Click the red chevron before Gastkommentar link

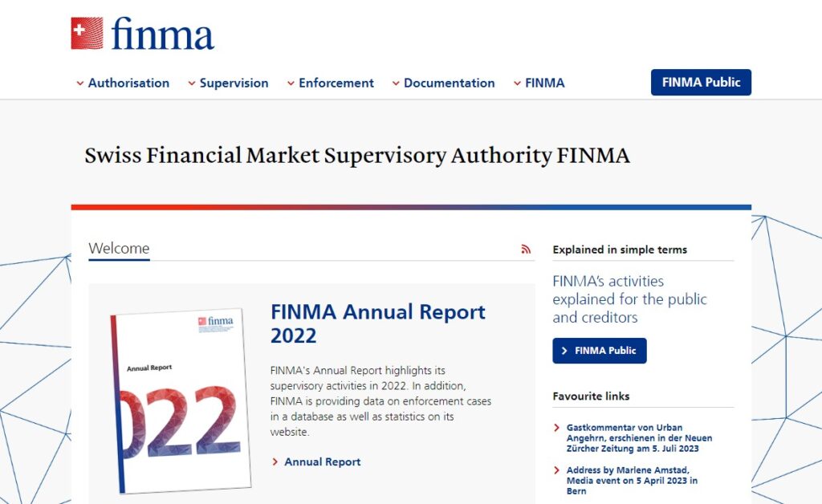tap(557, 427)
